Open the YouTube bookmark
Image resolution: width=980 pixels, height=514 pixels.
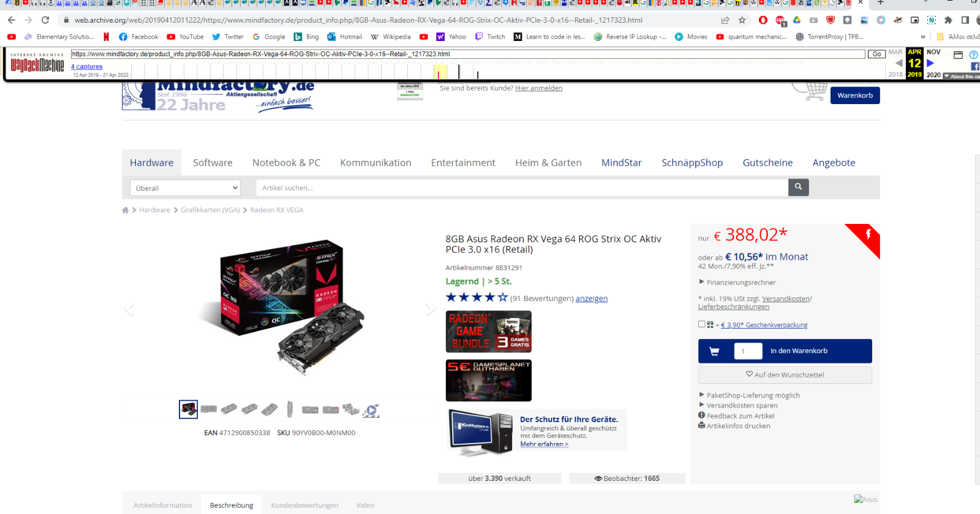(x=185, y=37)
